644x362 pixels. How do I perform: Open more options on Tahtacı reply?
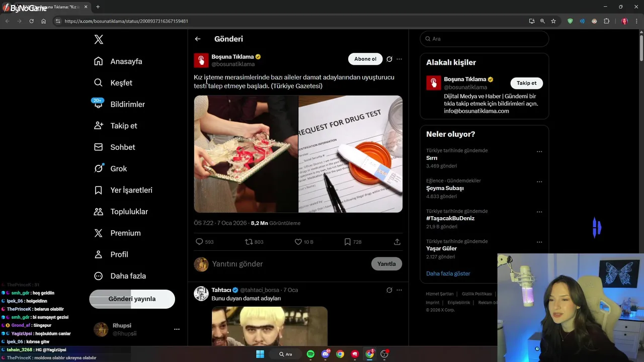tap(399, 290)
